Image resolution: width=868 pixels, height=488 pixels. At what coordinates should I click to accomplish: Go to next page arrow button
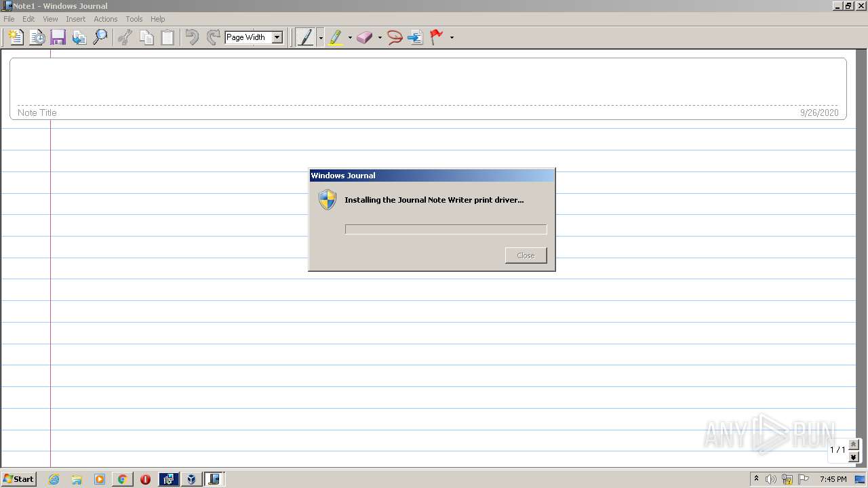pos(854,457)
